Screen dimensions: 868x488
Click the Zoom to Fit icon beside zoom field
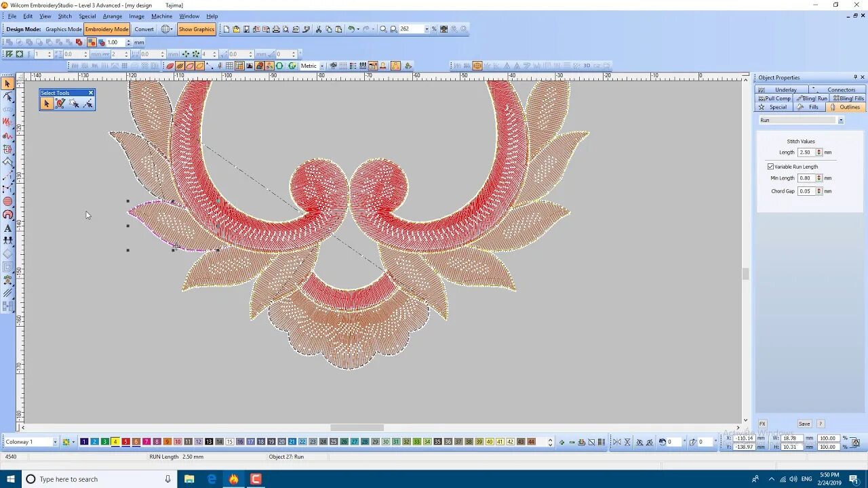[393, 29]
